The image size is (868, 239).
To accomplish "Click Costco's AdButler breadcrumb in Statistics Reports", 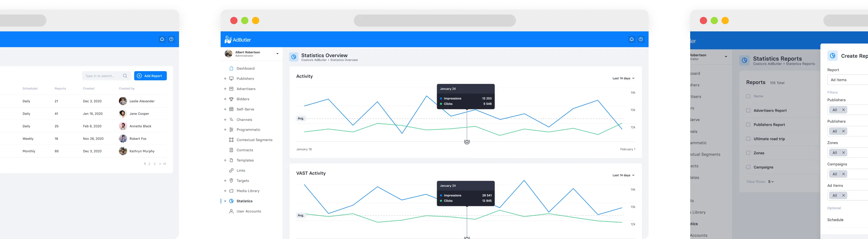I will tap(767, 64).
